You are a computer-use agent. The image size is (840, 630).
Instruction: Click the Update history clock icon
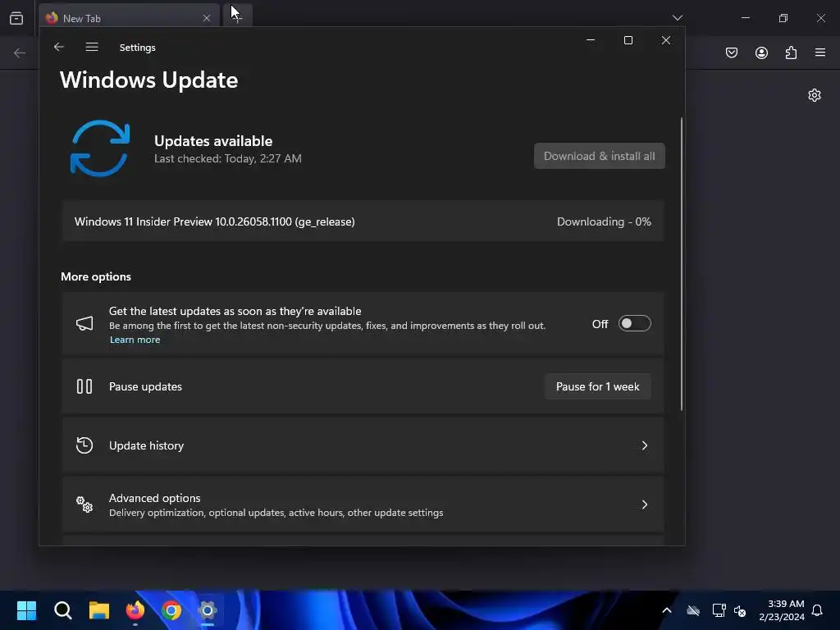[x=84, y=445]
